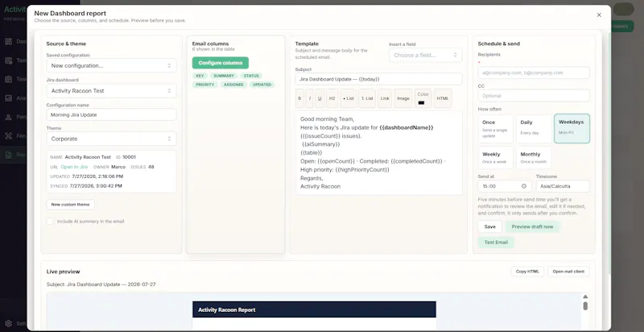644x332 pixels.
Task: Click the Recipients email input field
Action: click(534, 73)
